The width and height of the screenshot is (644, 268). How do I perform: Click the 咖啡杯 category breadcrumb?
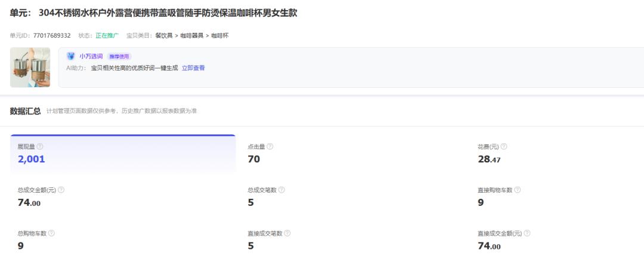pyautogui.click(x=220, y=36)
